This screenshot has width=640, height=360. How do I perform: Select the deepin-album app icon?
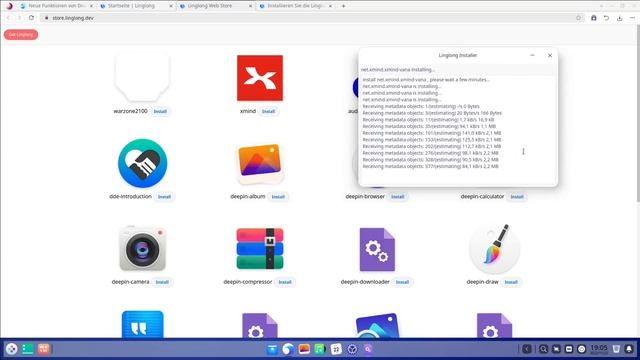coord(260,163)
